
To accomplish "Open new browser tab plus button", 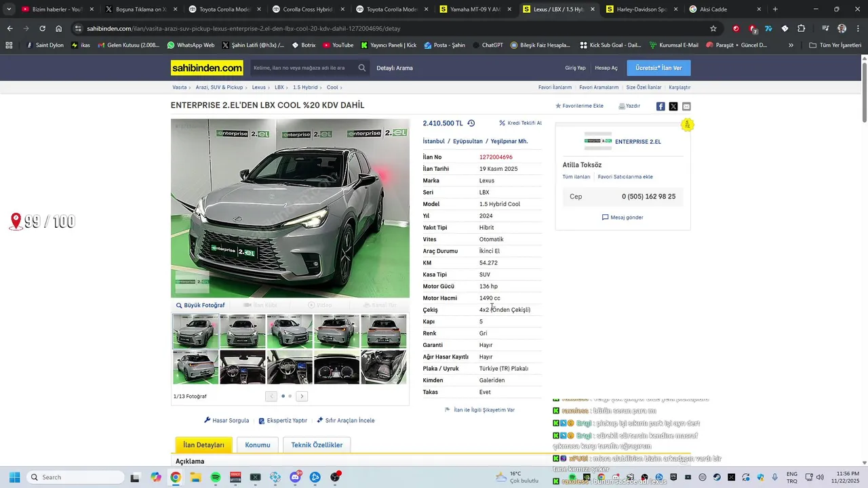I will 775,9.
